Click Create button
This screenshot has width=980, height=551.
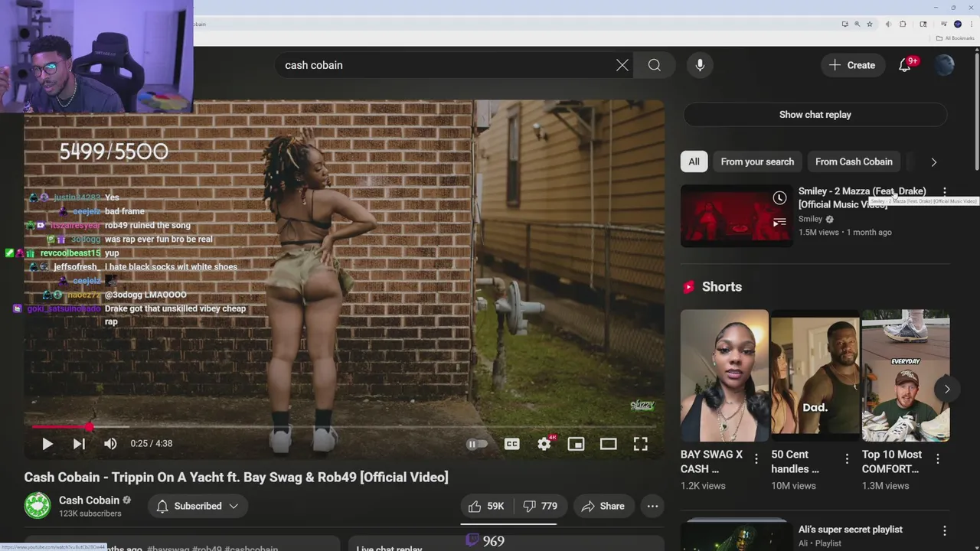point(852,65)
